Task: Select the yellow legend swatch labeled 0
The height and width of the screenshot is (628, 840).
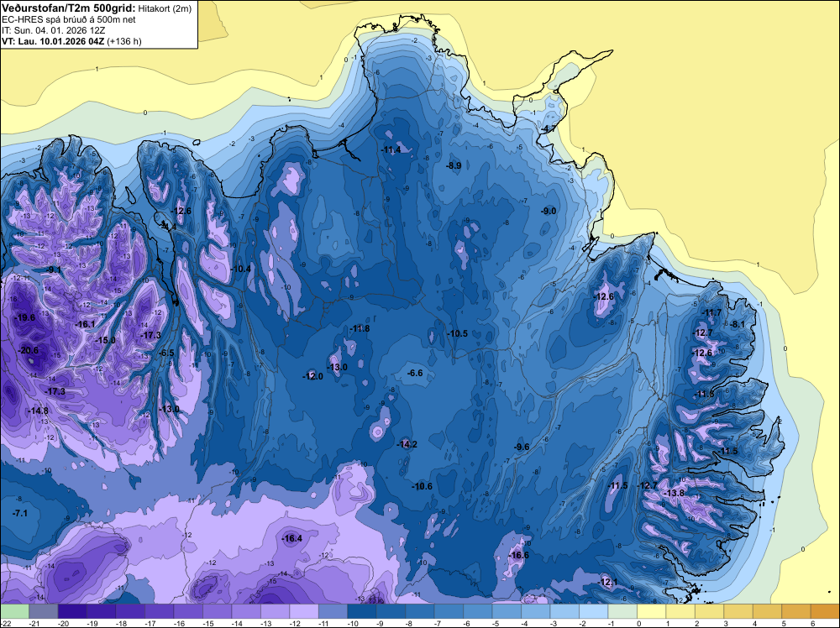Action: [x=651, y=611]
